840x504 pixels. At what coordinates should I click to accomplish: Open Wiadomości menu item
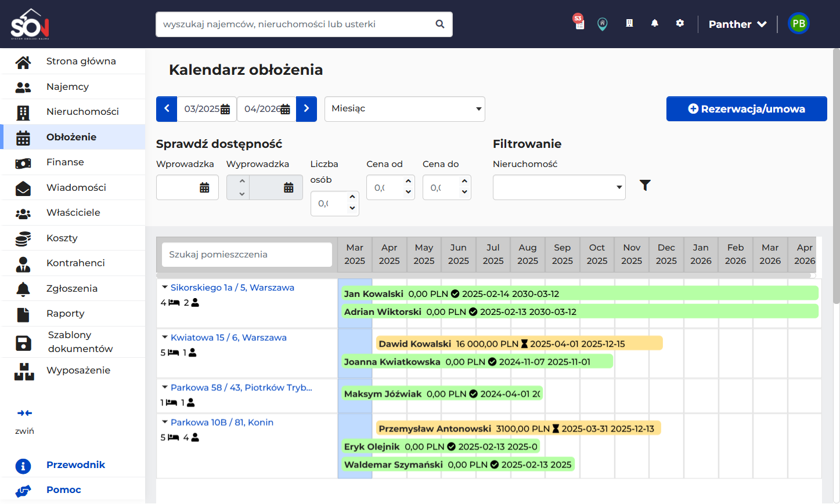click(73, 187)
